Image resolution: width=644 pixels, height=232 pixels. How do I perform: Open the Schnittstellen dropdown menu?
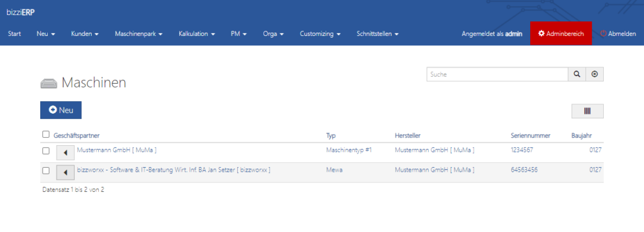pyautogui.click(x=378, y=34)
